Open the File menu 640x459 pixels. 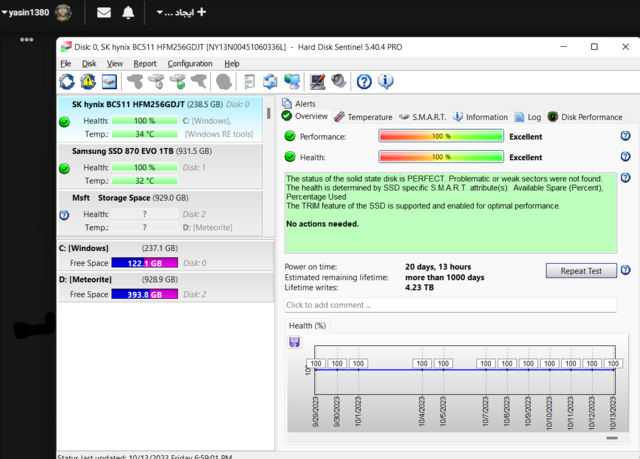[66, 64]
